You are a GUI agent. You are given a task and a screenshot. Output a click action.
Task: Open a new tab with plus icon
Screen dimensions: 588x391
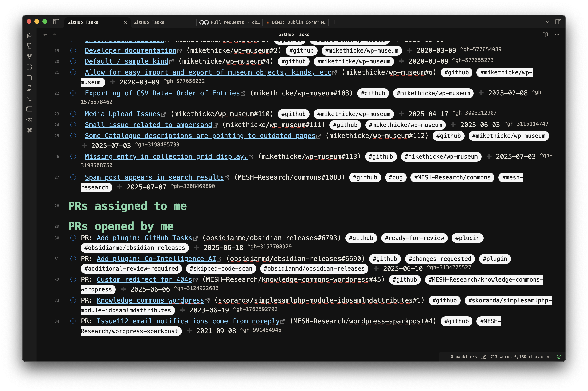click(335, 22)
